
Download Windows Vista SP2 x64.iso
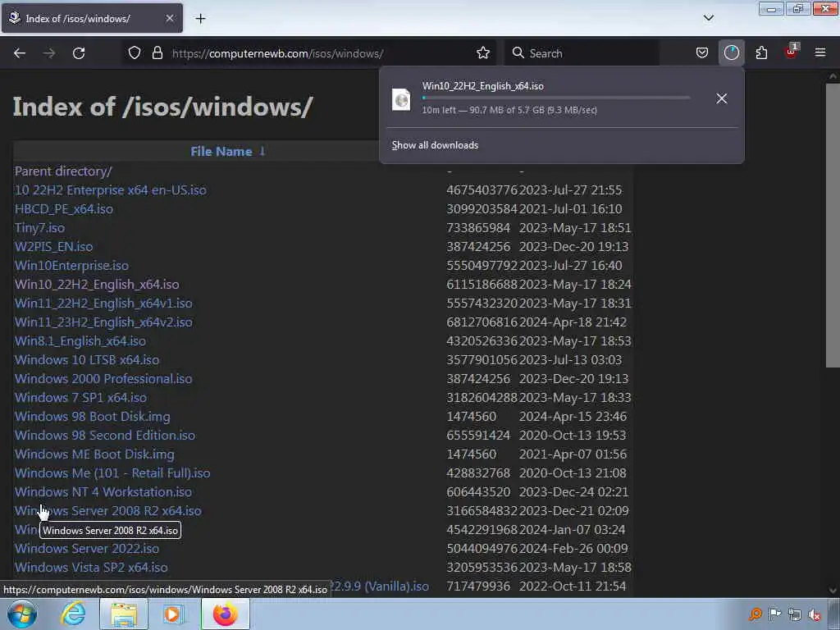coord(91,568)
